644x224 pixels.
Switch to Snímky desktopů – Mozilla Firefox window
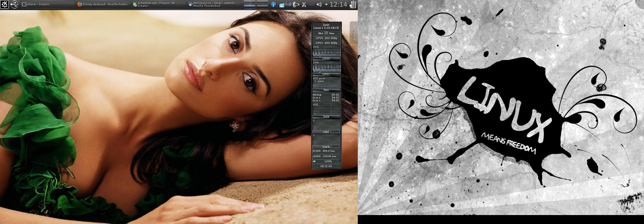103,4
